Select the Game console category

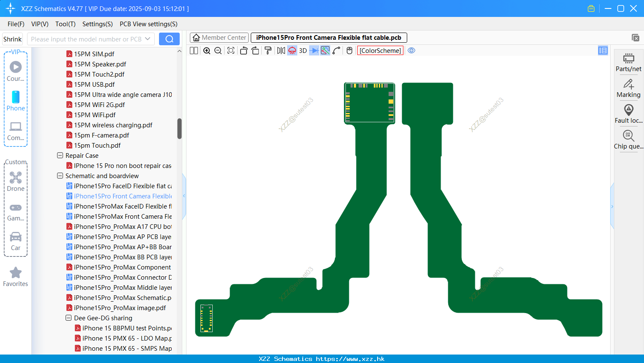(16, 212)
